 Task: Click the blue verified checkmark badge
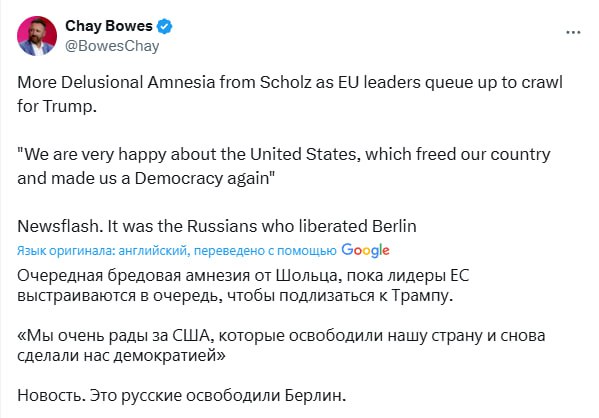pyautogui.click(x=165, y=26)
